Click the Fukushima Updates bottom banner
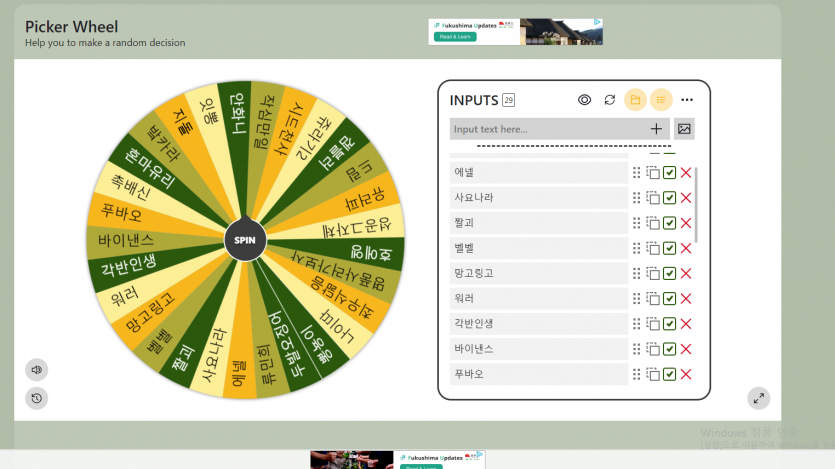Image resolution: width=835 pixels, height=469 pixels. [398, 460]
